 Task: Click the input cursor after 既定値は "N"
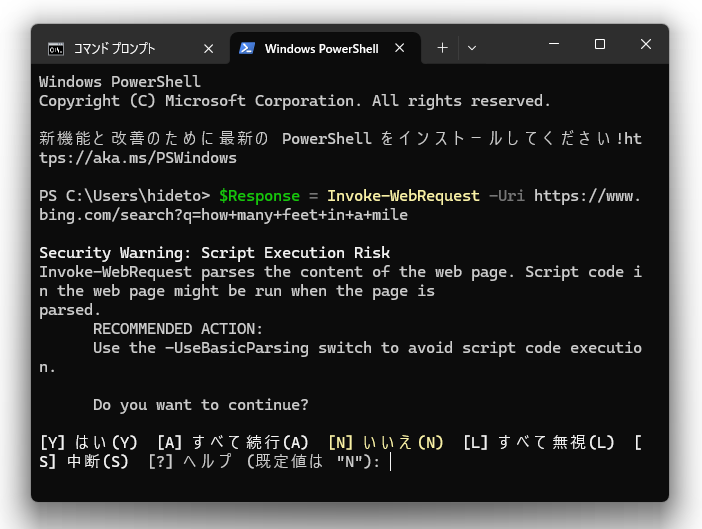(390, 461)
